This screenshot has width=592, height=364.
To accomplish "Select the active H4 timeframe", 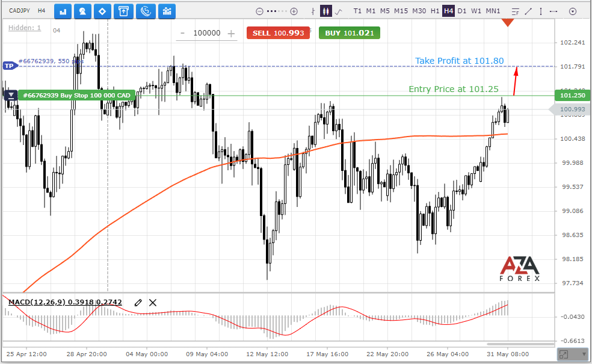I will click(449, 11).
